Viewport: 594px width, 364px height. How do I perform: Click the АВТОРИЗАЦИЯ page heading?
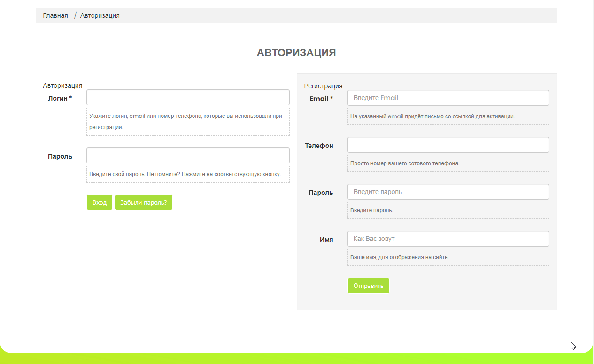point(296,53)
